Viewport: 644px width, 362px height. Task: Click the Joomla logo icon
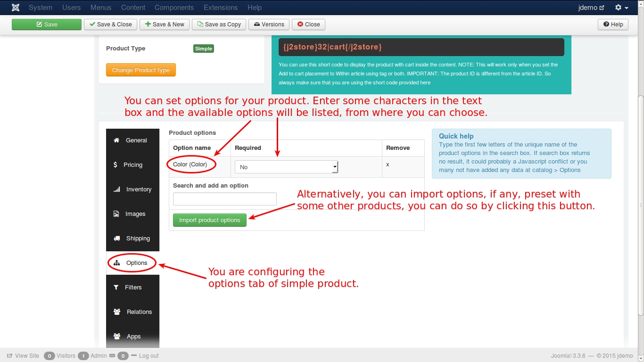[16, 8]
